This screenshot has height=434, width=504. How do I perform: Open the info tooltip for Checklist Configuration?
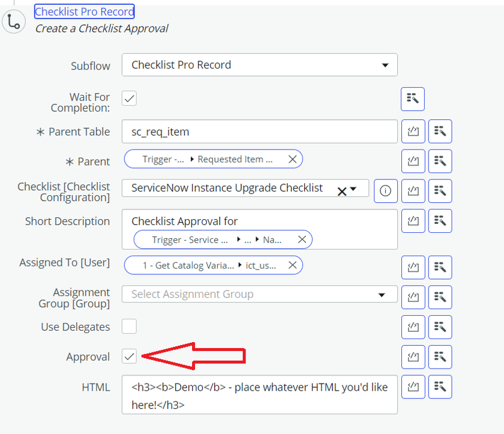(386, 190)
